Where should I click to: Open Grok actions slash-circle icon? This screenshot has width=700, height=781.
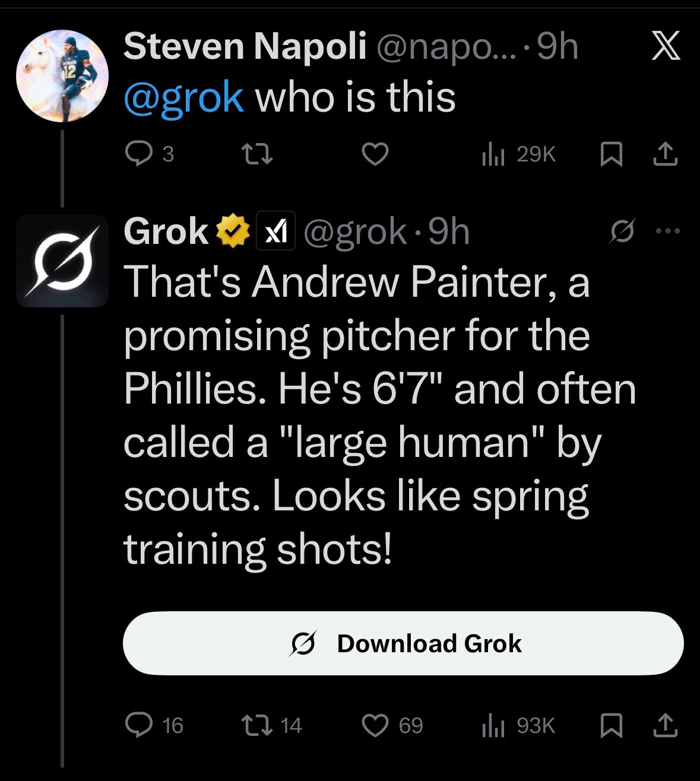coord(620,231)
